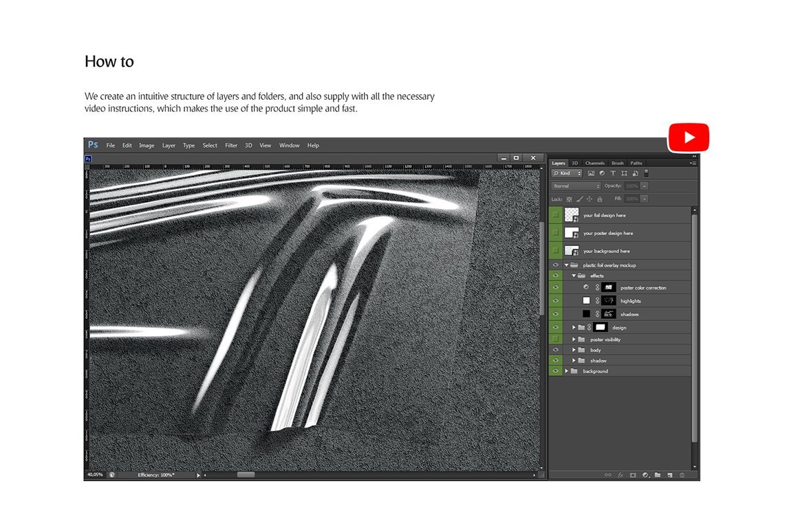Click the add layer mask icon
Screen dimensions: 798x532
pos(632,475)
